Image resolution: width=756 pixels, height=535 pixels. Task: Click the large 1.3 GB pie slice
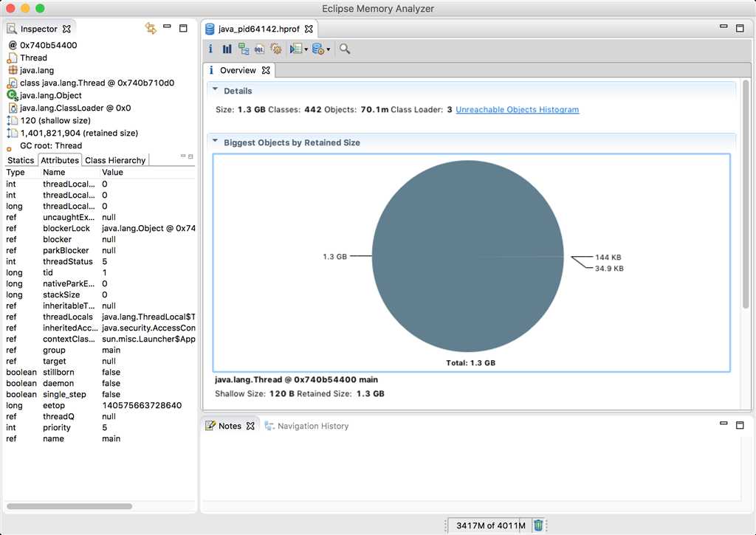click(x=467, y=256)
